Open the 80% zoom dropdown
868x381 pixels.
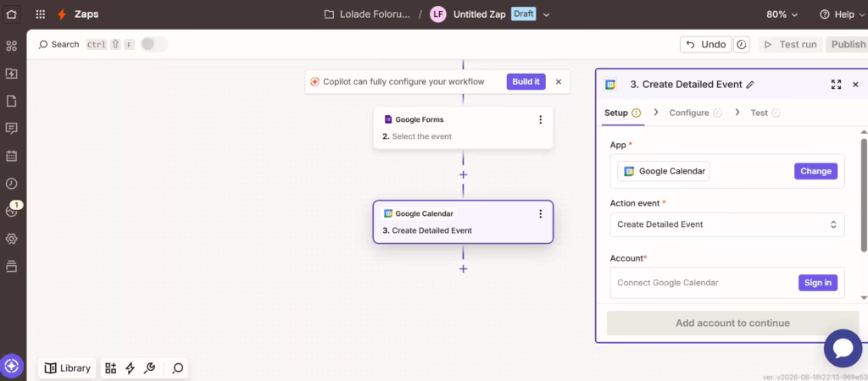782,14
